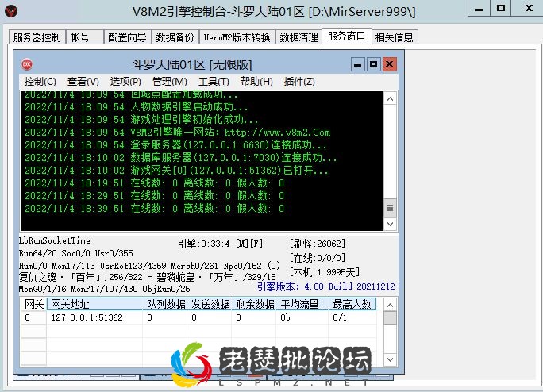Click the LbRunSocketTime label
This screenshot has width=543, height=392.
pos(54,240)
